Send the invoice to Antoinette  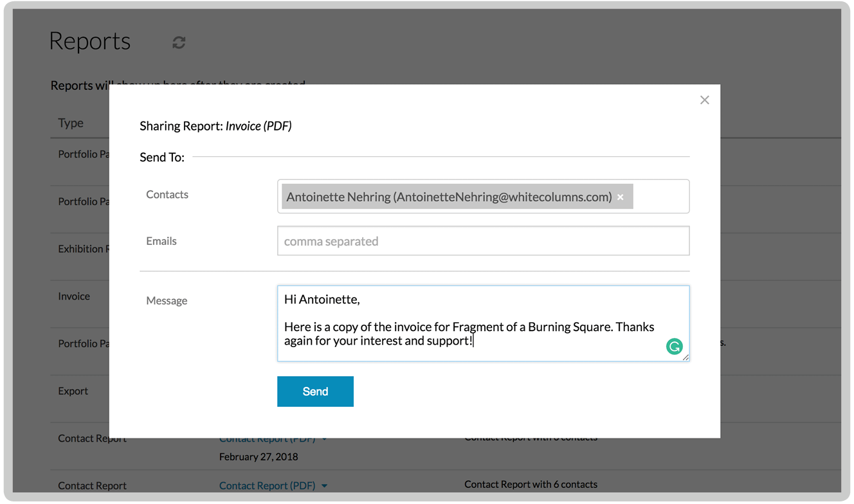[315, 391]
